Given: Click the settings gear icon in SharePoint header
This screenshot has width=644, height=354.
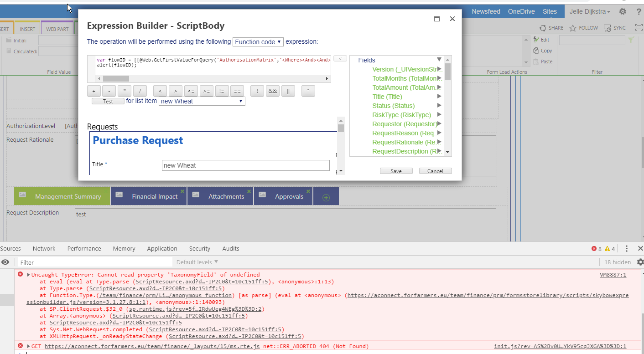Looking at the screenshot, I should (623, 11).
